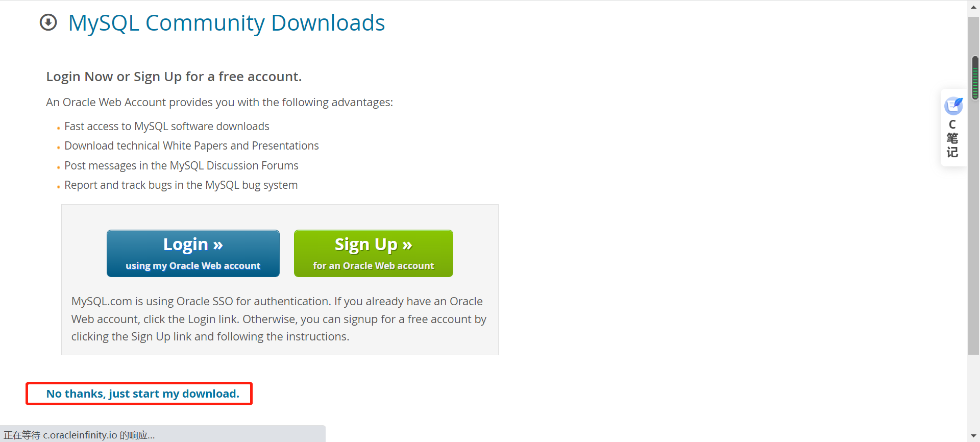Screen dimensions: 980x442
Task: Open the C笔记 notes widget icon
Action: pos(953,106)
